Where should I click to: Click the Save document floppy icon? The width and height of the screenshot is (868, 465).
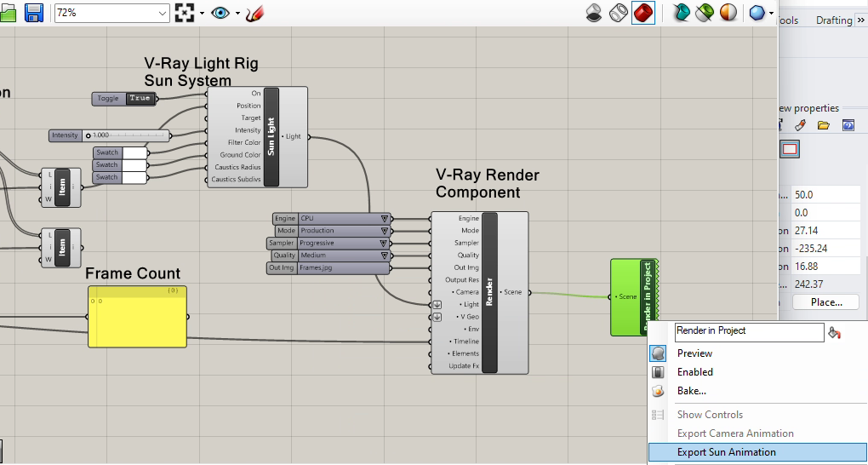coord(34,13)
